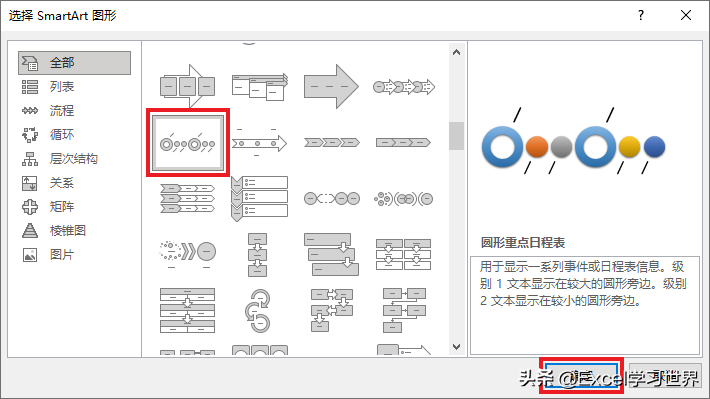The width and height of the screenshot is (710, 399).
Task: Choose the vertical chevron list with bullets layout
Action: tap(259, 198)
